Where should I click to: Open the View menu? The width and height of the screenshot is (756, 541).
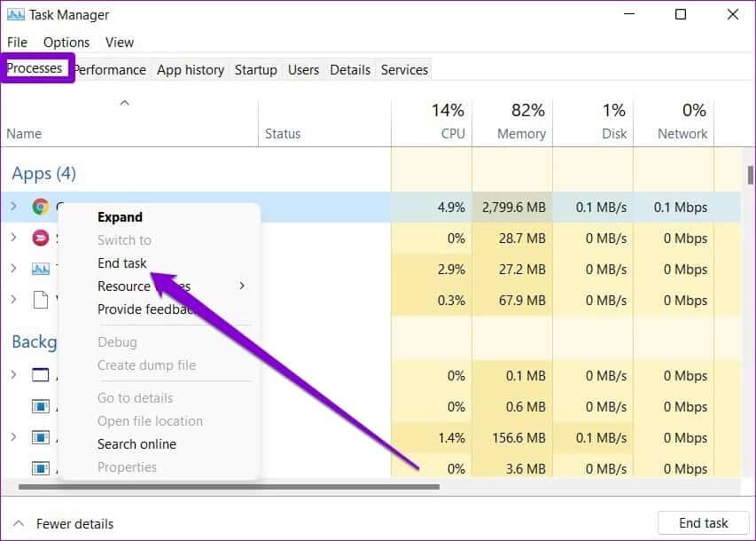(120, 43)
